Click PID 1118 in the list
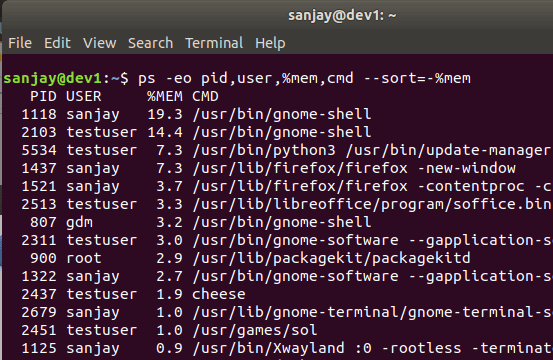 [x=39, y=114]
